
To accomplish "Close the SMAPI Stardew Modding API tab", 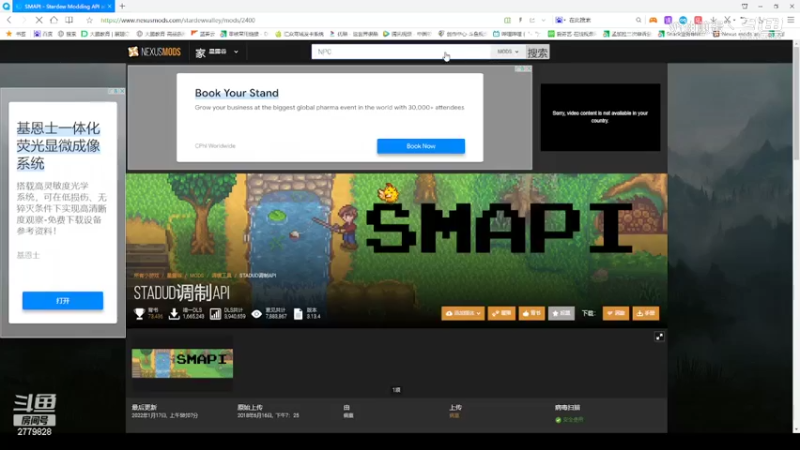I will point(110,6).
